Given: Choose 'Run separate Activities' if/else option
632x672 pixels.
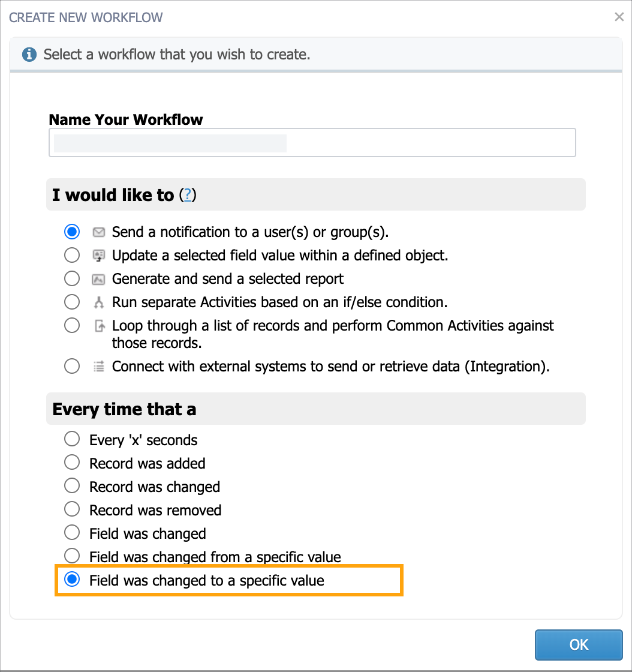Looking at the screenshot, I should click(72, 302).
